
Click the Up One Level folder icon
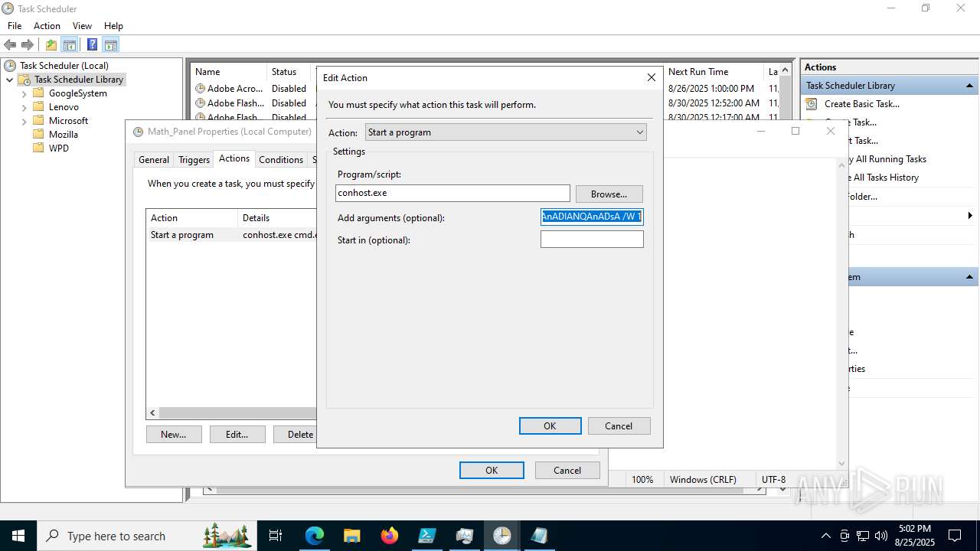[x=51, y=45]
